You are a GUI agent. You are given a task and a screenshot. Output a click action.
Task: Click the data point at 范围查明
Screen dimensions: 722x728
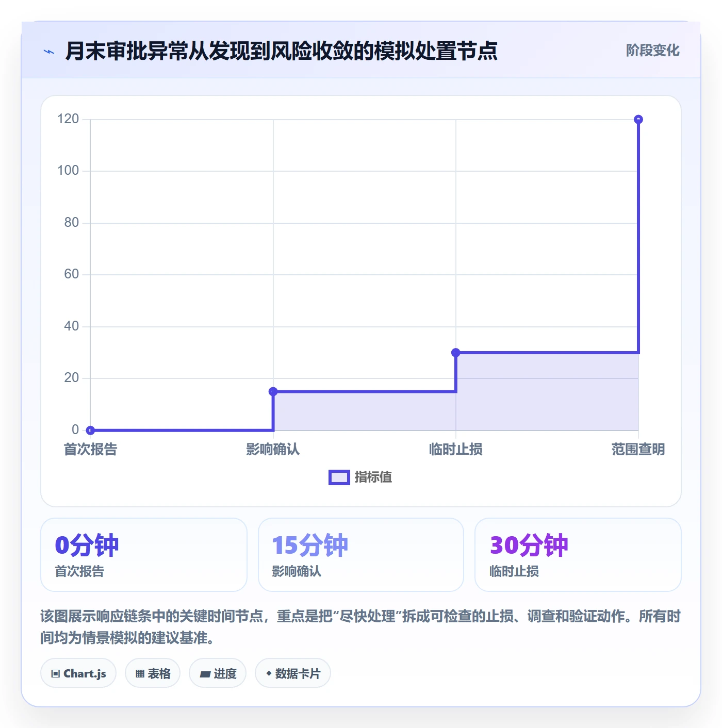pyautogui.click(x=638, y=120)
